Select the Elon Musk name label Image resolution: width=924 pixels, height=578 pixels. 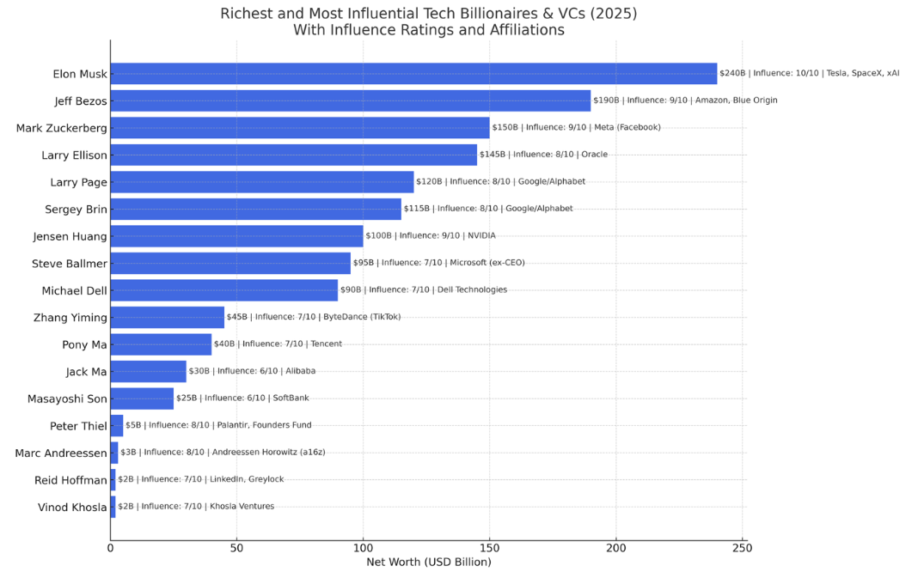pyautogui.click(x=80, y=74)
